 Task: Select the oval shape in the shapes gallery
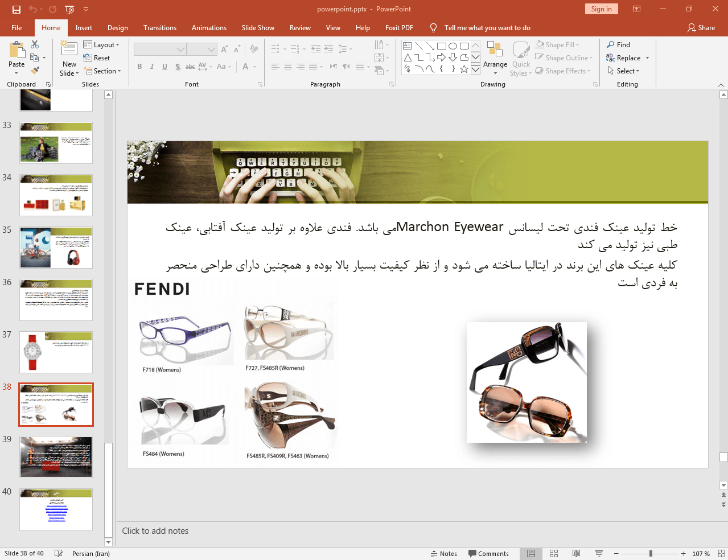point(453,46)
